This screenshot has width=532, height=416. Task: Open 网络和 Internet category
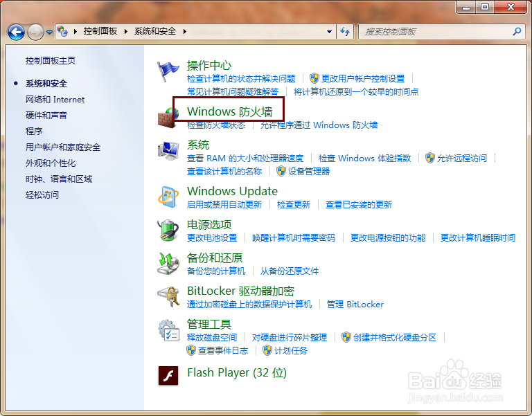coord(55,100)
